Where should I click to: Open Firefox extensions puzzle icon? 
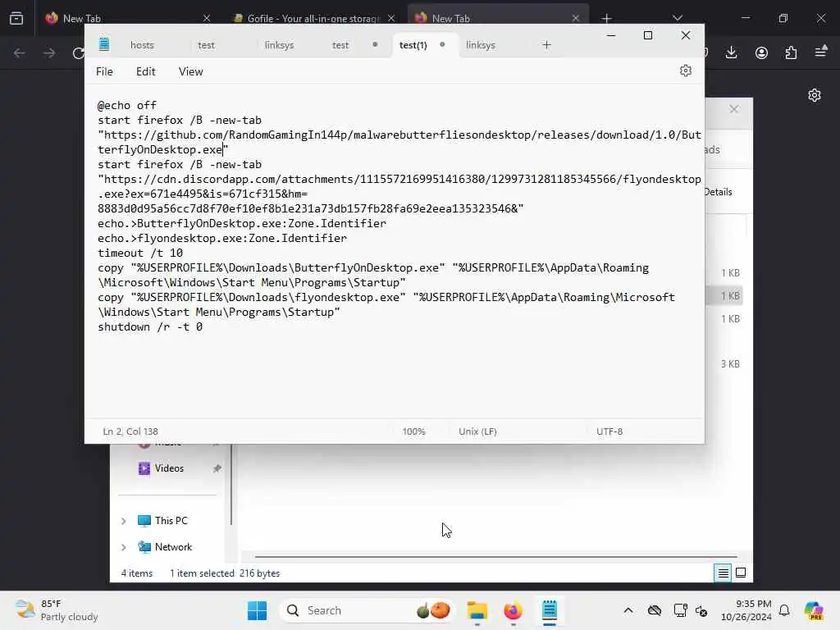[x=791, y=52]
